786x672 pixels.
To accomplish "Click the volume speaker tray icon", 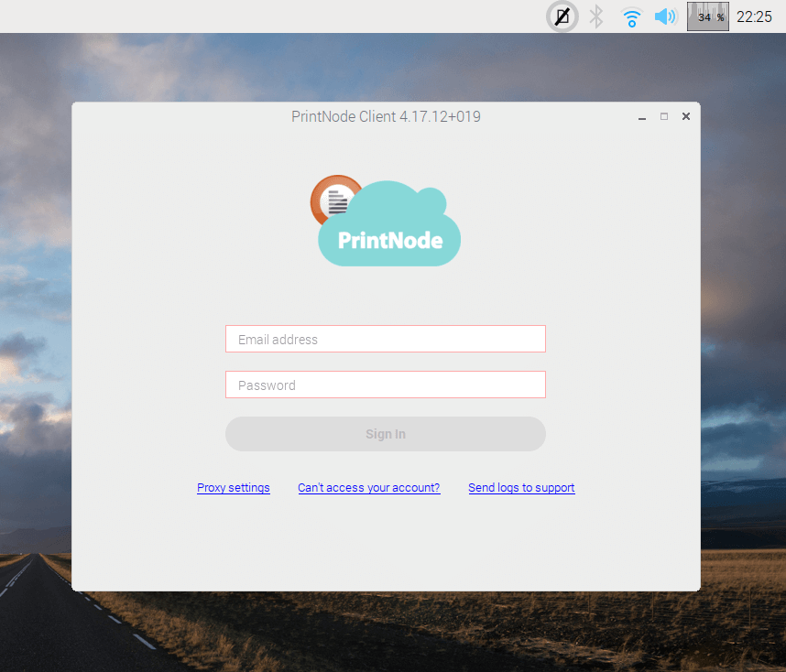I will tap(666, 16).
